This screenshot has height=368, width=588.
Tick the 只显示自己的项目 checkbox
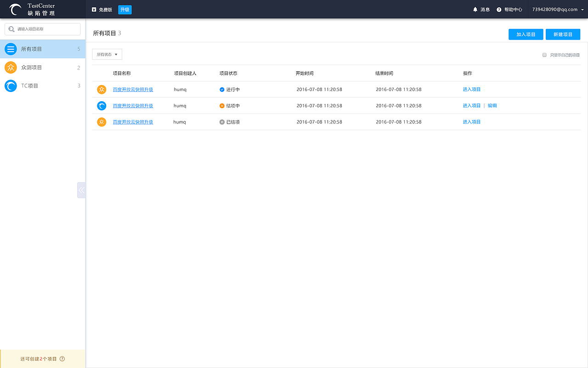[544, 55]
